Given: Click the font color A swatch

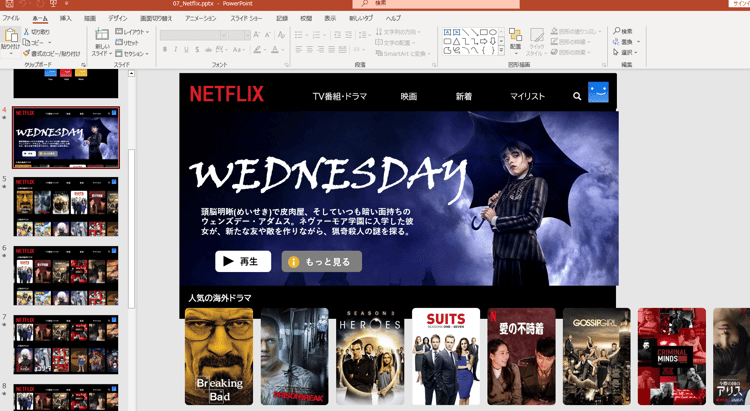Looking at the screenshot, I should tap(275, 49).
